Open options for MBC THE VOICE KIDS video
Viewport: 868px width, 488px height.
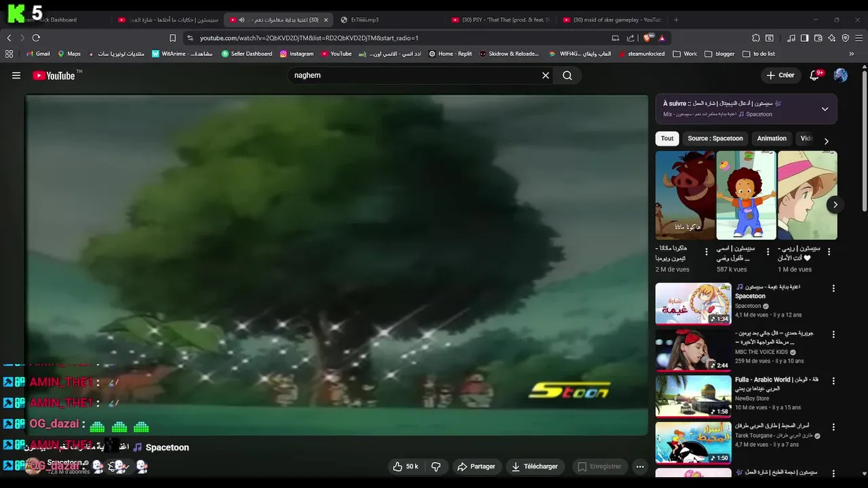click(833, 335)
